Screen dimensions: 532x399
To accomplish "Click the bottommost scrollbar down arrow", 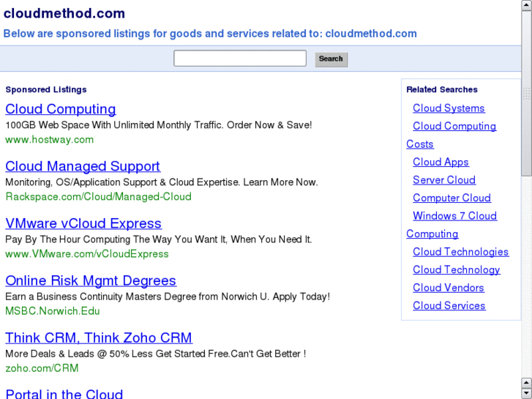I will pyautogui.click(x=527, y=393).
